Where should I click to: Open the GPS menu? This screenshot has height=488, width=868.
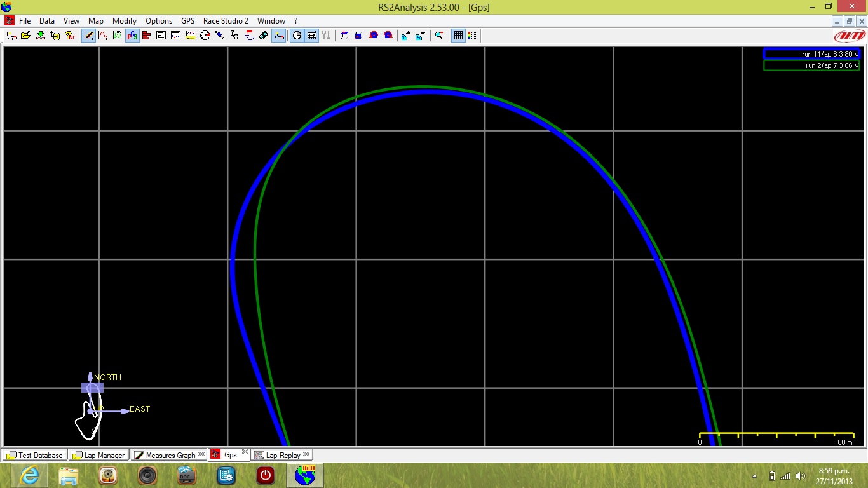tap(188, 21)
